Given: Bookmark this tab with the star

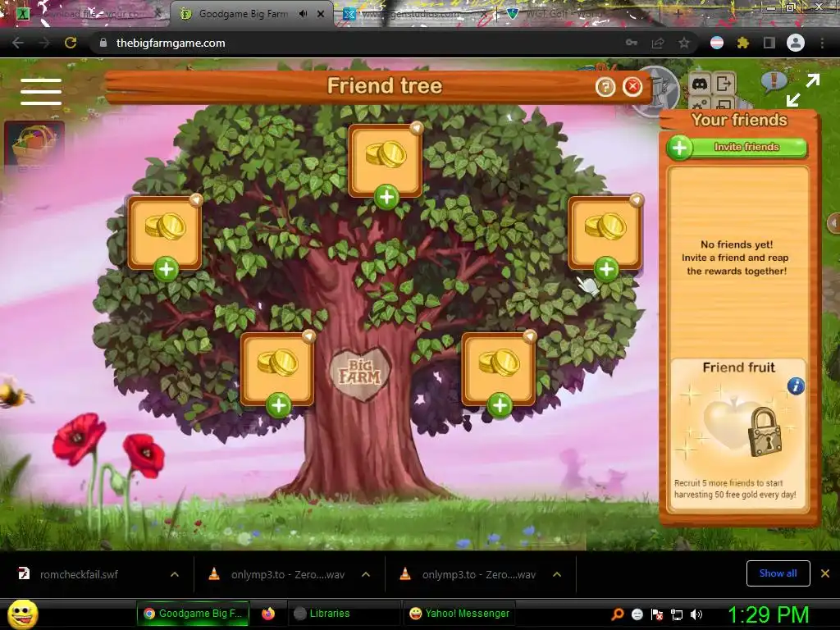Looking at the screenshot, I should pyautogui.click(x=684, y=43).
